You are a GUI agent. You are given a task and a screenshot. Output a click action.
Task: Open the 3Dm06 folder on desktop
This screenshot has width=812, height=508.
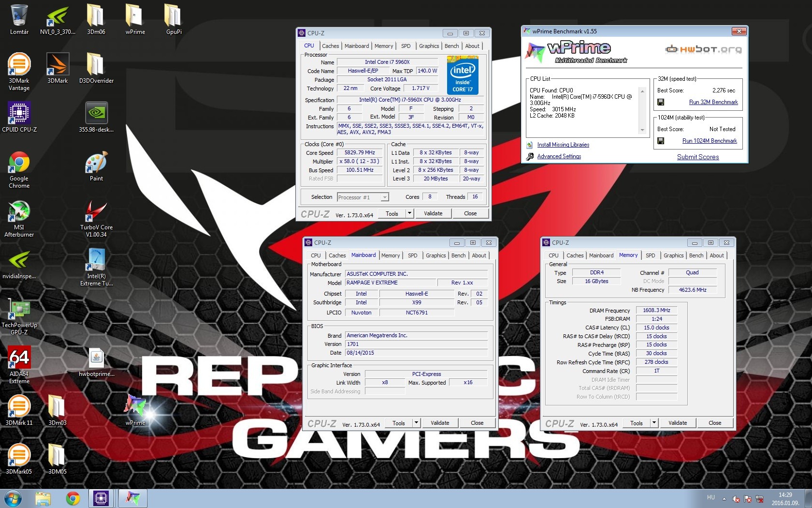(96, 19)
